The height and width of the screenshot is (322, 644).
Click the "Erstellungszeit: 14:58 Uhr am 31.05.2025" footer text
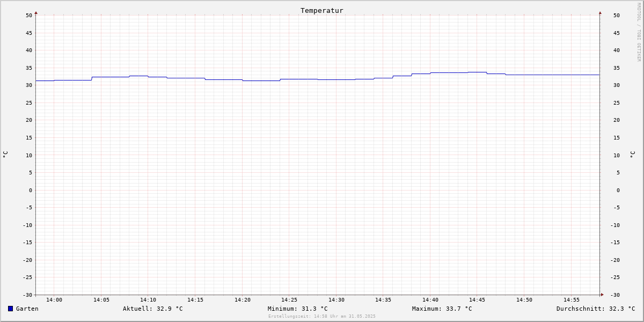click(x=322, y=316)
